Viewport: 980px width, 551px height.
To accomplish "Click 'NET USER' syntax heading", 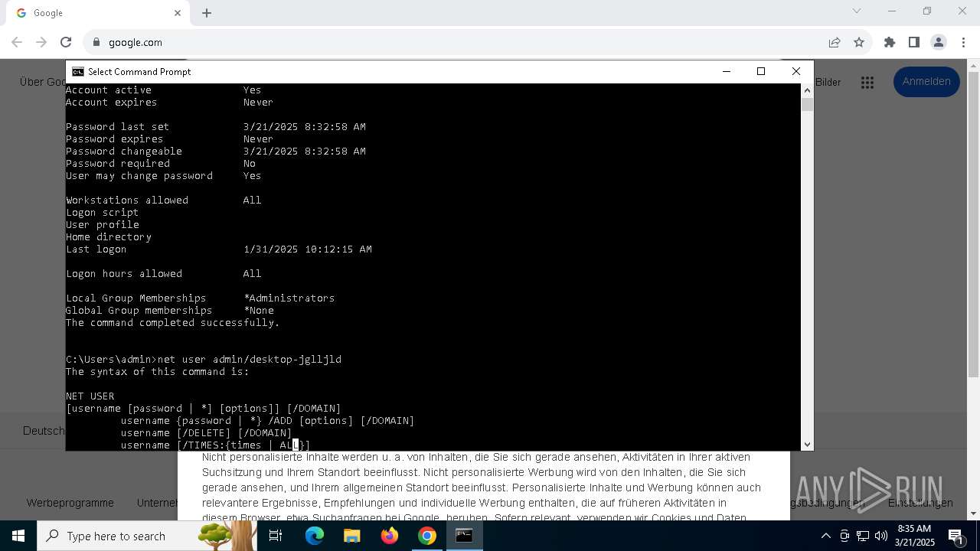I will tap(90, 396).
